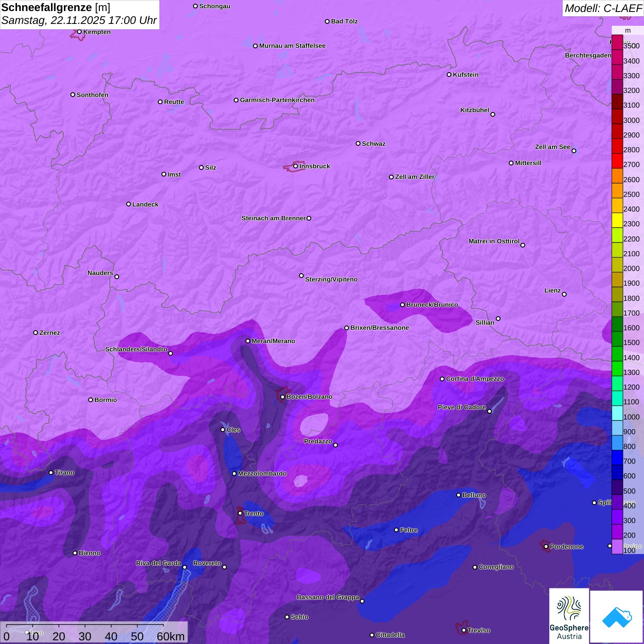
Task: Click the Modell: C-LAEF label
Action: click(603, 8)
